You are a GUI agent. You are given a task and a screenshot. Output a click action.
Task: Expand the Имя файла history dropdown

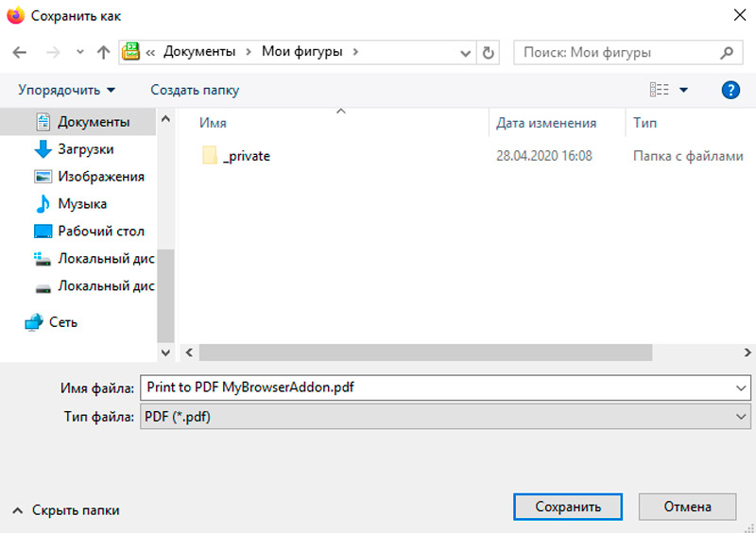740,387
